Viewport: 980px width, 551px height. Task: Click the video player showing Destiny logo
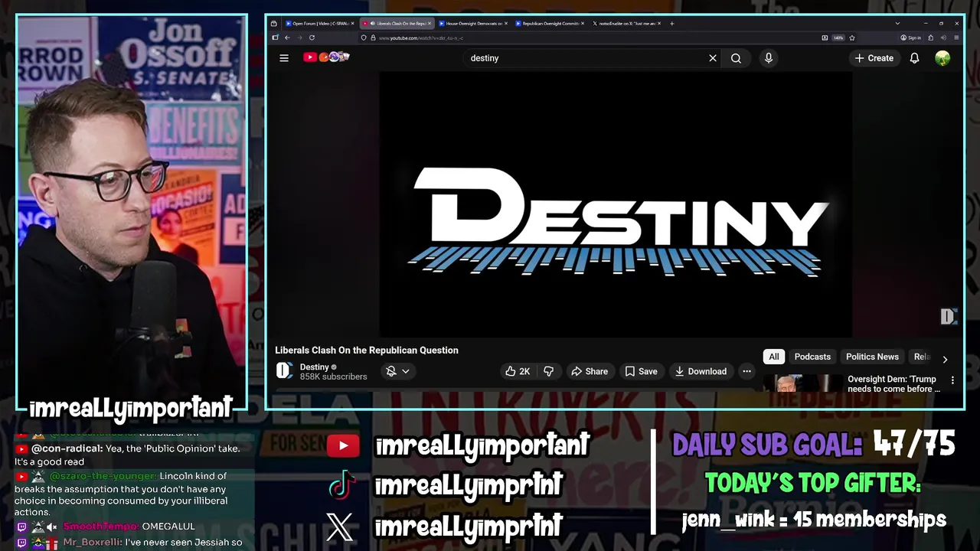click(616, 204)
